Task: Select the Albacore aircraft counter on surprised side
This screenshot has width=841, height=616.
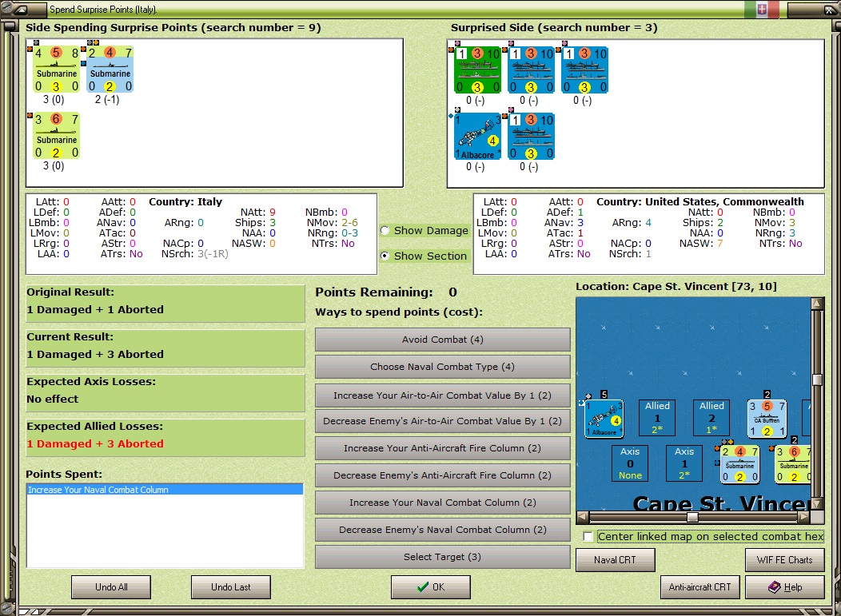Action: point(478,136)
